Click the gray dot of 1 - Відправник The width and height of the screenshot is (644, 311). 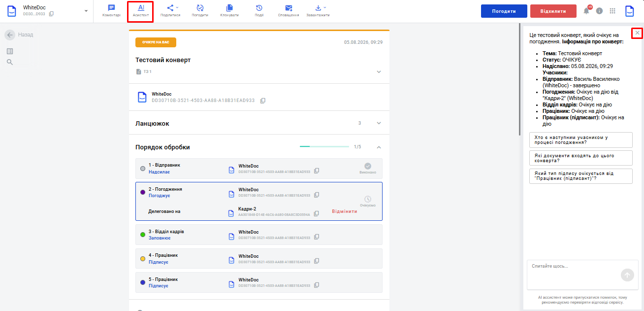143,169
